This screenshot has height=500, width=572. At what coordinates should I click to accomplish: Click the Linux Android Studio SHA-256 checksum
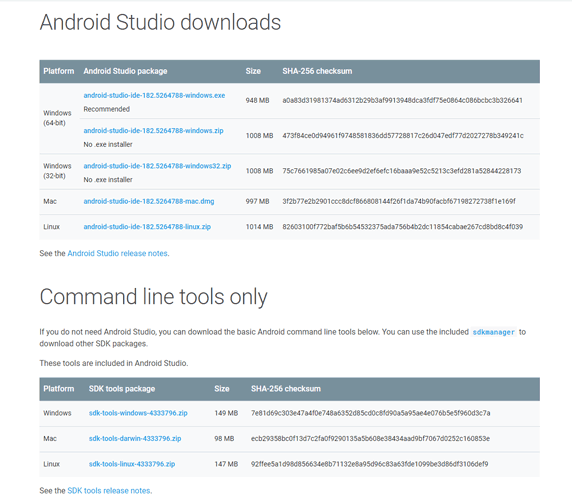[402, 227]
